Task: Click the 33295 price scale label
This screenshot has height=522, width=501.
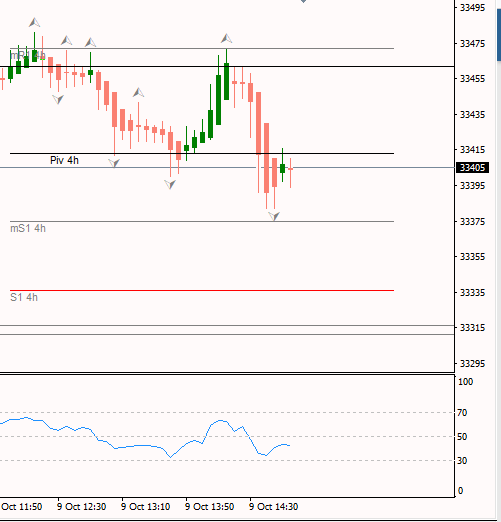Action: [x=472, y=363]
